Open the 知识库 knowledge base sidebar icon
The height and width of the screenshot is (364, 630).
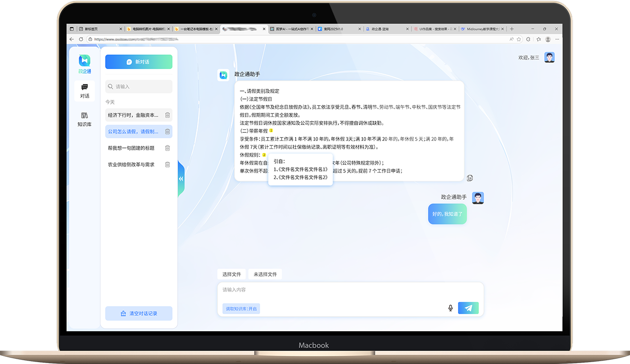85,119
